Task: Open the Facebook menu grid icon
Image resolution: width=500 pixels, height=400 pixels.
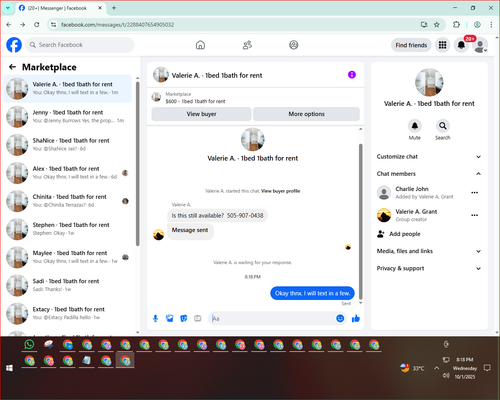Action: point(442,45)
